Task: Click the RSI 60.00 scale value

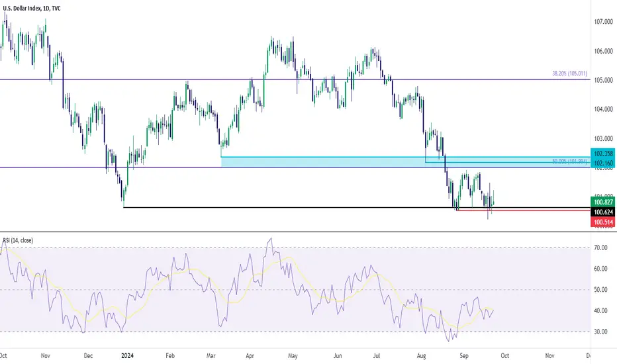Action: [600, 269]
